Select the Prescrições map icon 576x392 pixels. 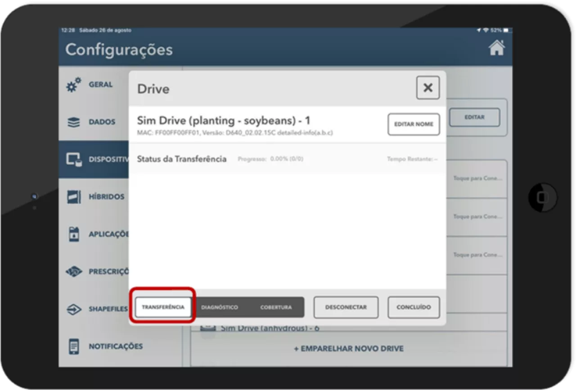point(74,272)
